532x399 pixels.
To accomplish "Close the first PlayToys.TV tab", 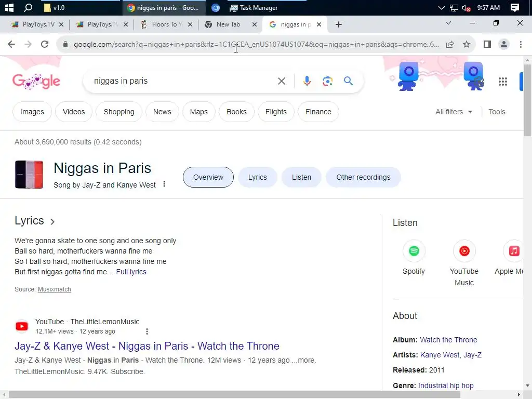I will click(61, 24).
